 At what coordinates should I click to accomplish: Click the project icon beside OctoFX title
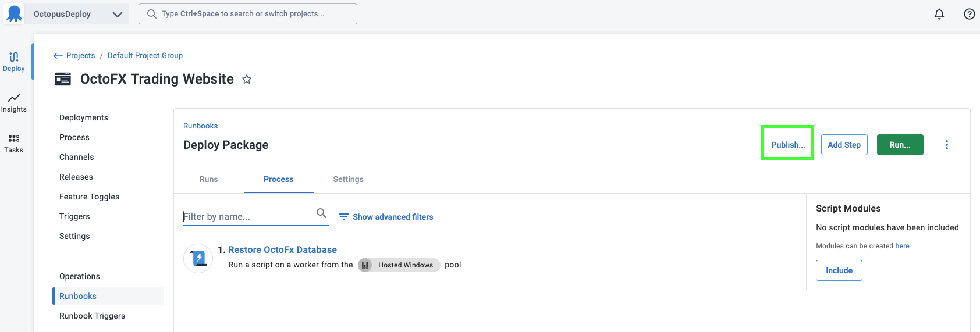coord(63,79)
